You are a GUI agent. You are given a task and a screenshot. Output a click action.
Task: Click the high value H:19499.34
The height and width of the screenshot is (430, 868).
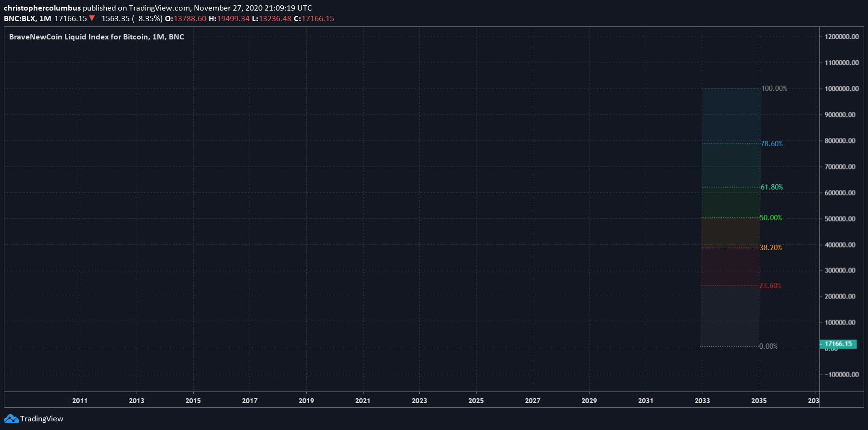[x=229, y=19]
